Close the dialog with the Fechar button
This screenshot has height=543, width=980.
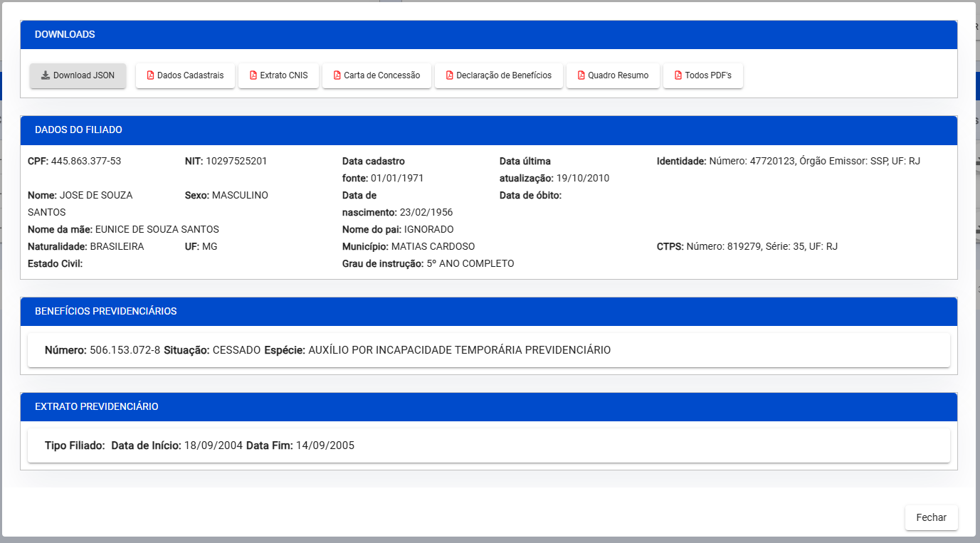coord(931,517)
